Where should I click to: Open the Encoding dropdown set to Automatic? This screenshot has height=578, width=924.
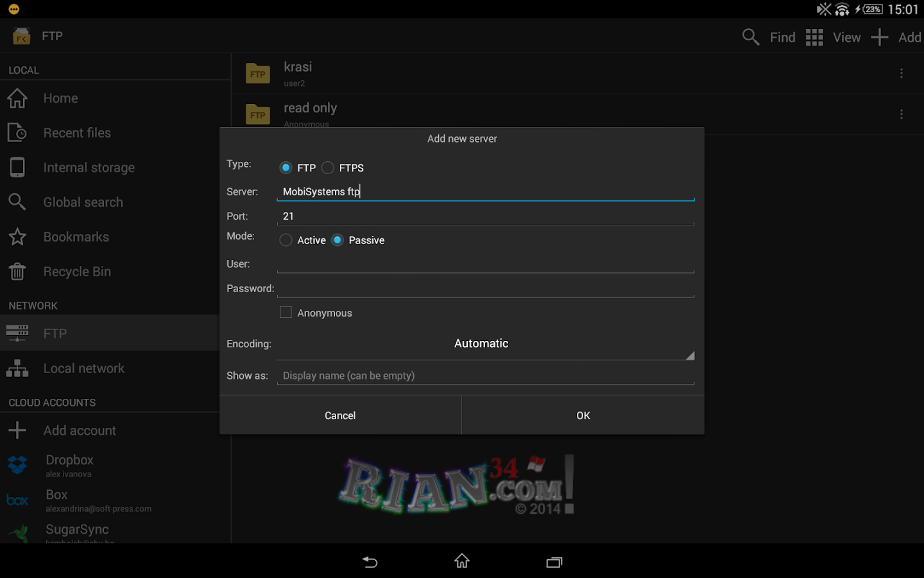tap(481, 343)
